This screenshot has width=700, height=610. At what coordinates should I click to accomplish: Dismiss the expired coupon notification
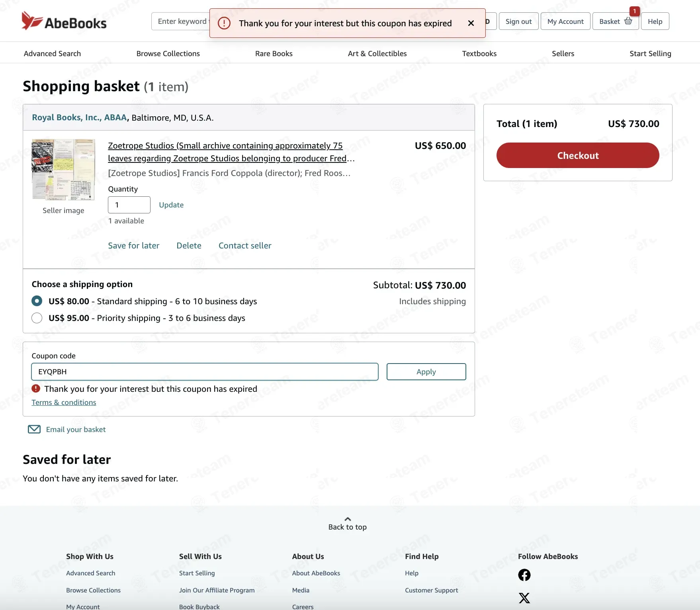coord(471,23)
